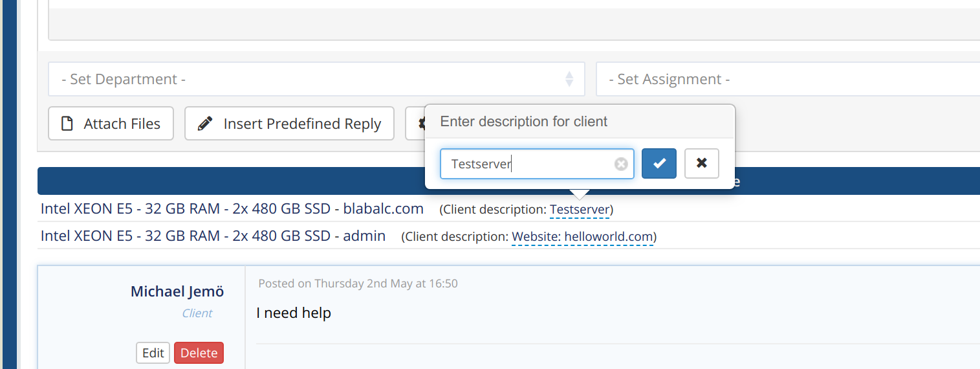
Task: Delete Michael Jemö's ticket reply
Action: click(x=199, y=353)
